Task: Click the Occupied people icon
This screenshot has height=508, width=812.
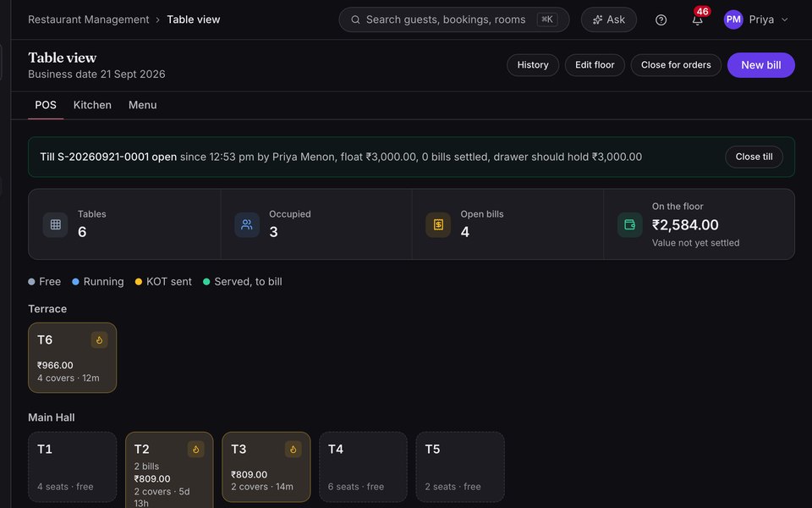Action: (247, 224)
